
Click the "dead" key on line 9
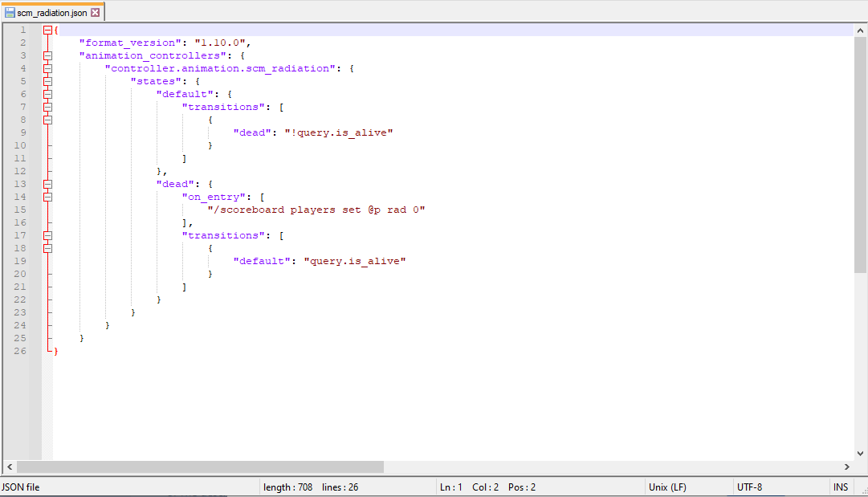click(x=252, y=132)
